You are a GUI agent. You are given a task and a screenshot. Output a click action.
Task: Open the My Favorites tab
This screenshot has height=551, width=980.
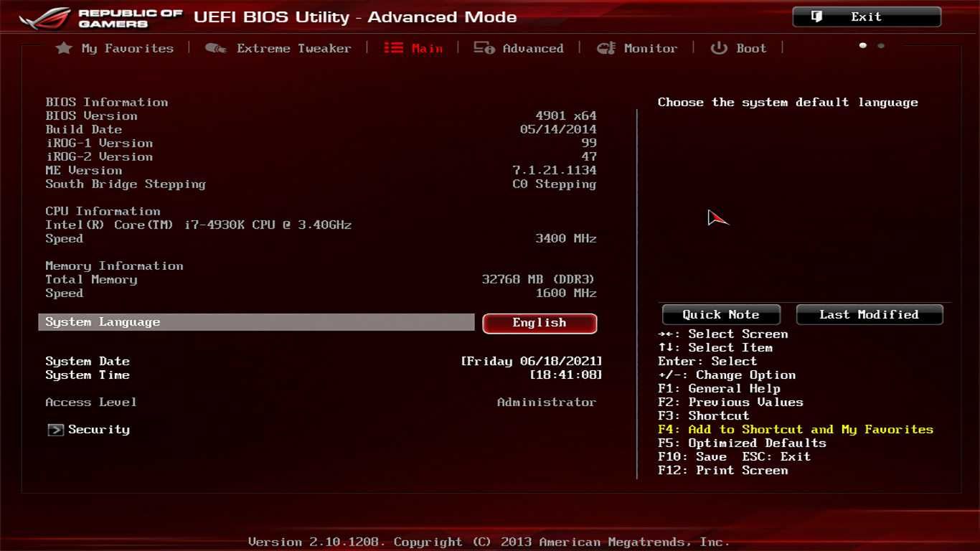127,48
